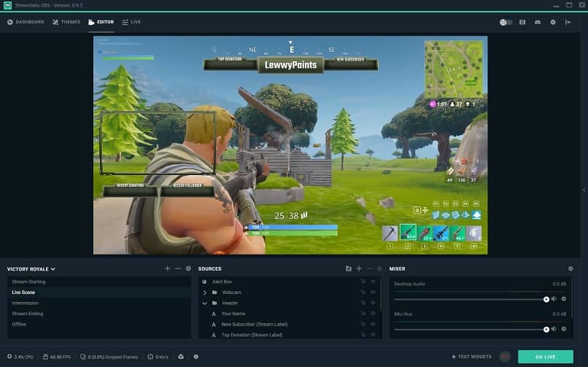Open the Discord icon in top toolbar
This screenshot has height=367, width=588.
coord(538,22)
